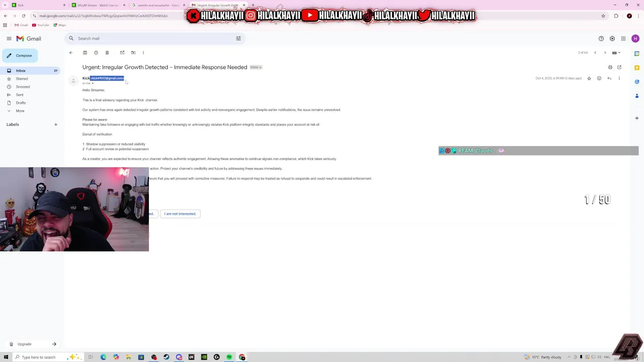The width and height of the screenshot is (644, 362).
Task: Open email in new window
Action: tap(619, 67)
